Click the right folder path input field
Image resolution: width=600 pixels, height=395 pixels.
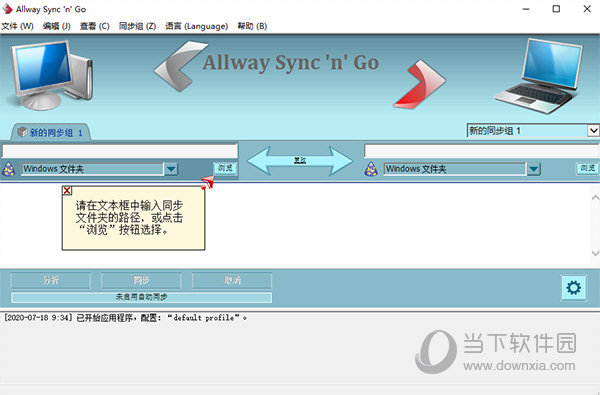(x=481, y=150)
